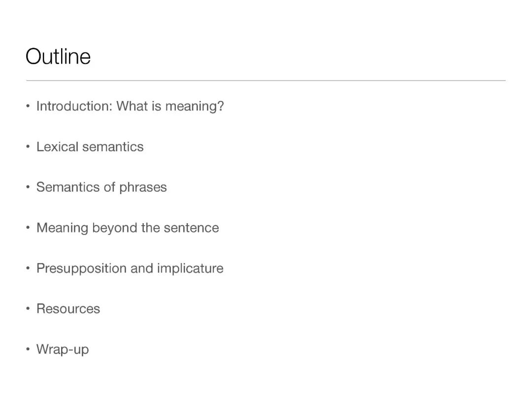Click the bullet dot before Meaning beyond
Viewport: 532px width, 399px height.
pos(28,228)
